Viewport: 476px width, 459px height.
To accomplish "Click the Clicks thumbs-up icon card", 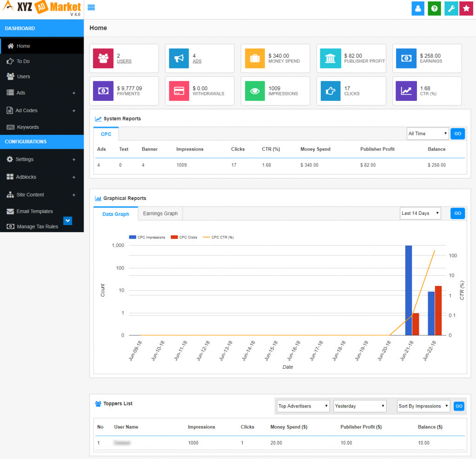I will pyautogui.click(x=330, y=91).
